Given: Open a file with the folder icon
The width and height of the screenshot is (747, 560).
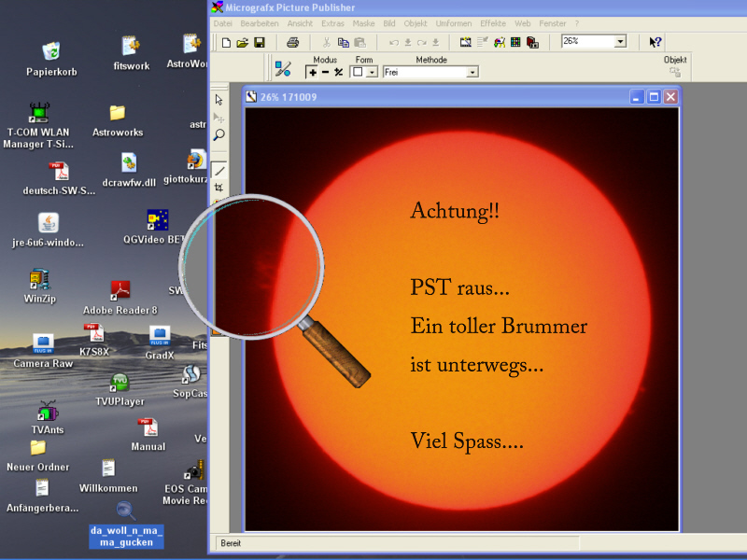Looking at the screenshot, I should (x=242, y=42).
